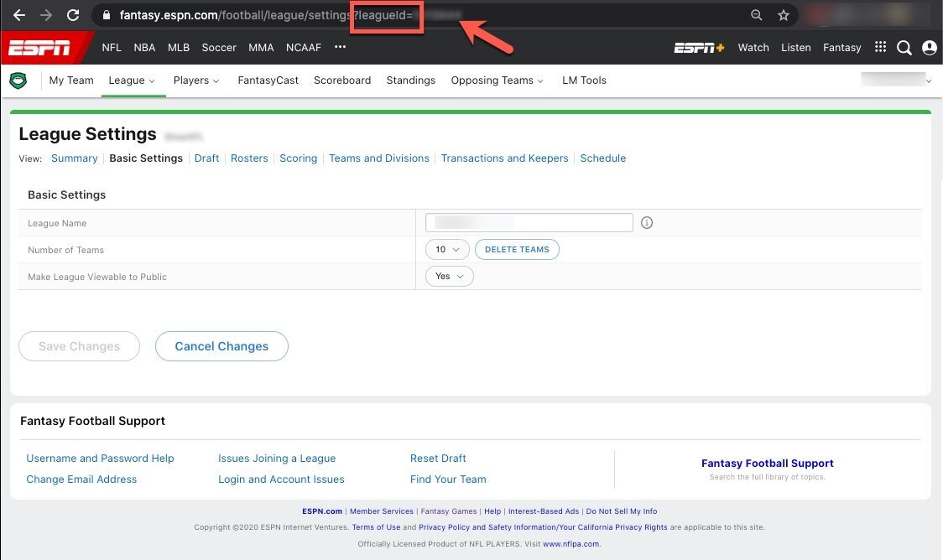Open Member Services in the footer
The image size is (943, 560).
[x=381, y=511]
